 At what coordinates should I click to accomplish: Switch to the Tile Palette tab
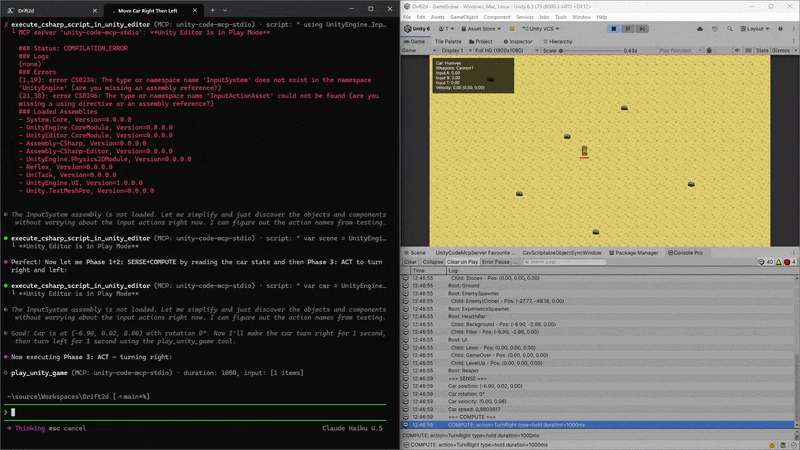point(447,41)
